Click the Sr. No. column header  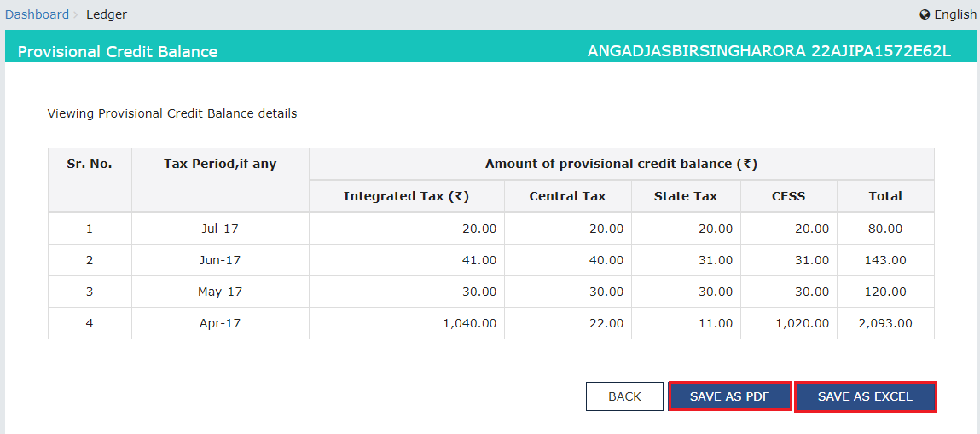[90, 164]
